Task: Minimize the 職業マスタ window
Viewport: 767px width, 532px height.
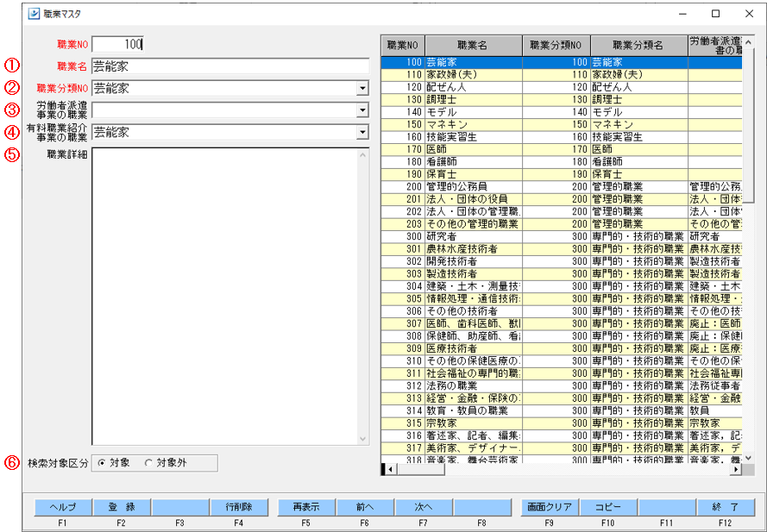Action: pos(682,14)
